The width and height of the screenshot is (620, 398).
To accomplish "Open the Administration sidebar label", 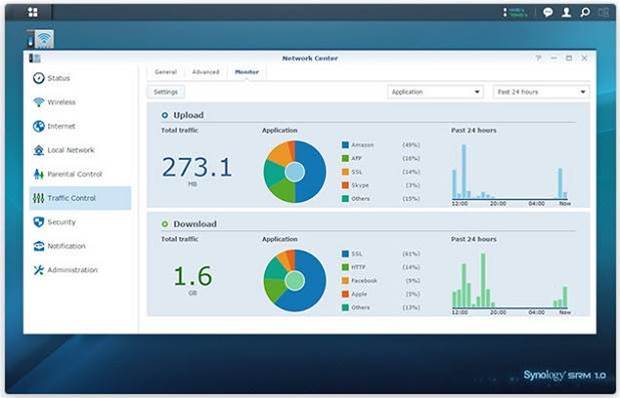I will (72, 270).
